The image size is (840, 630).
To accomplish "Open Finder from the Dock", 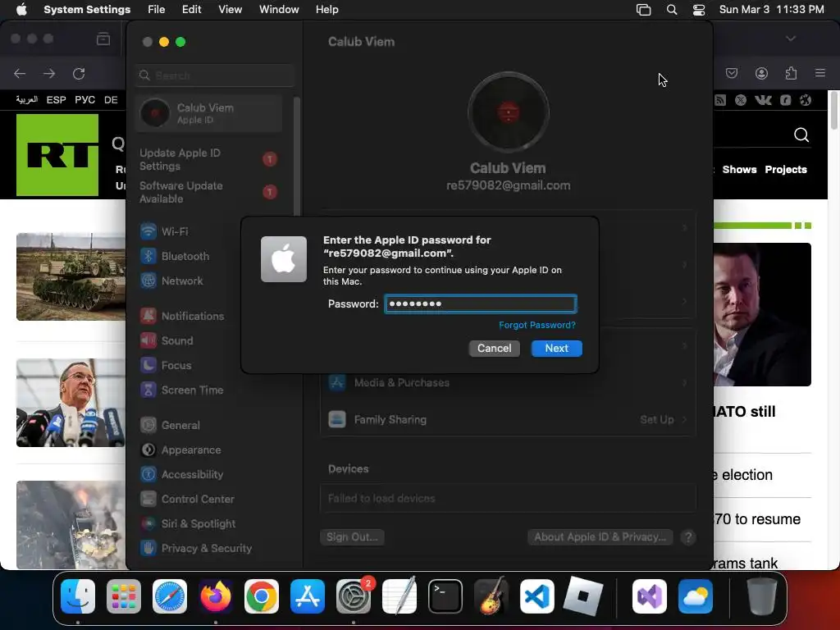I will coord(78,596).
